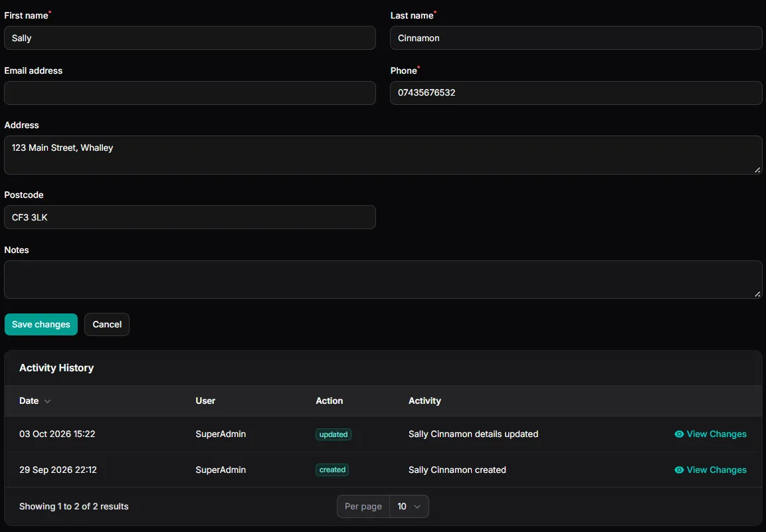Click the date 03 Oct 2026 15:22

coord(57,434)
